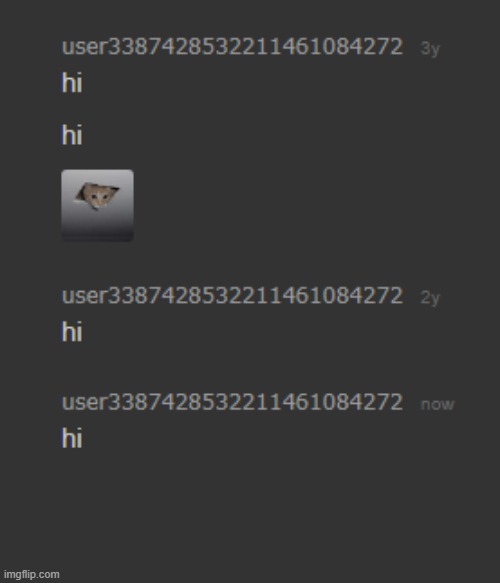Select the hi message sent just now
The image size is (500, 583).
click(x=72, y=438)
